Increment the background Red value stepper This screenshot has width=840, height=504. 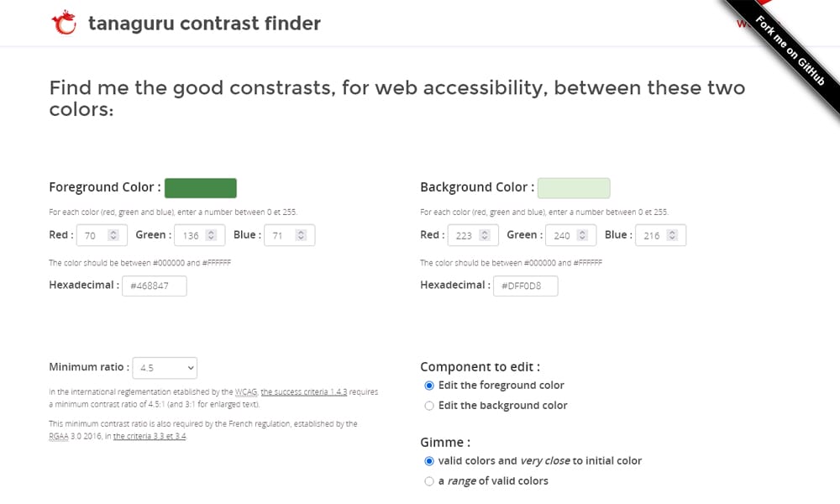[486, 232]
